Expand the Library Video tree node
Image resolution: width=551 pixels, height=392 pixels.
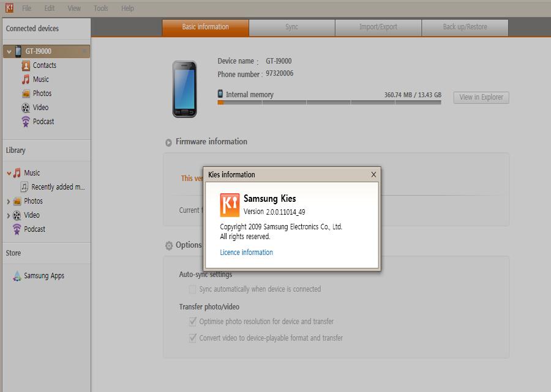(9, 215)
